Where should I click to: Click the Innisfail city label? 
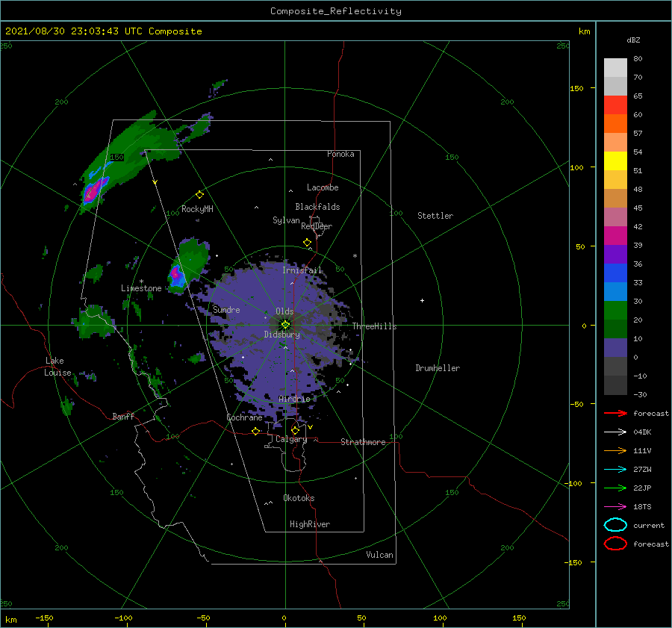click(302, 270)
